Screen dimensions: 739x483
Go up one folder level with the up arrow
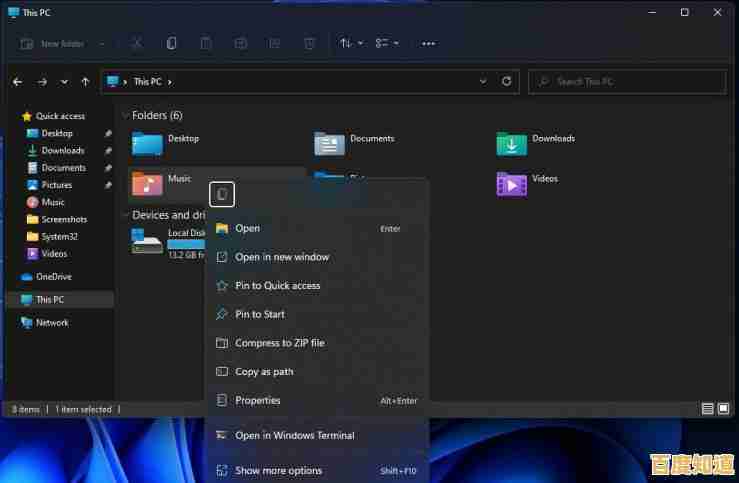[86, 81]
